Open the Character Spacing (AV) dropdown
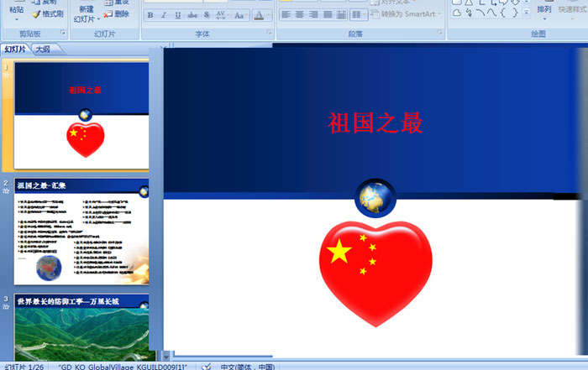Image resolution: width=588 pixels, height=370 pixels. click(223, 15)
